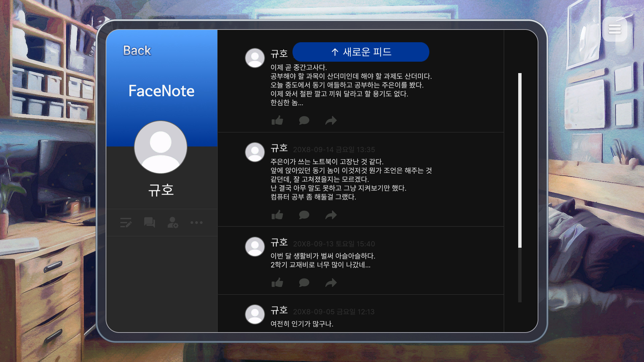Click the text '여전히 인기가 많구나.'
This screenshot has height=362, width=644.
(x=302, y=324)
